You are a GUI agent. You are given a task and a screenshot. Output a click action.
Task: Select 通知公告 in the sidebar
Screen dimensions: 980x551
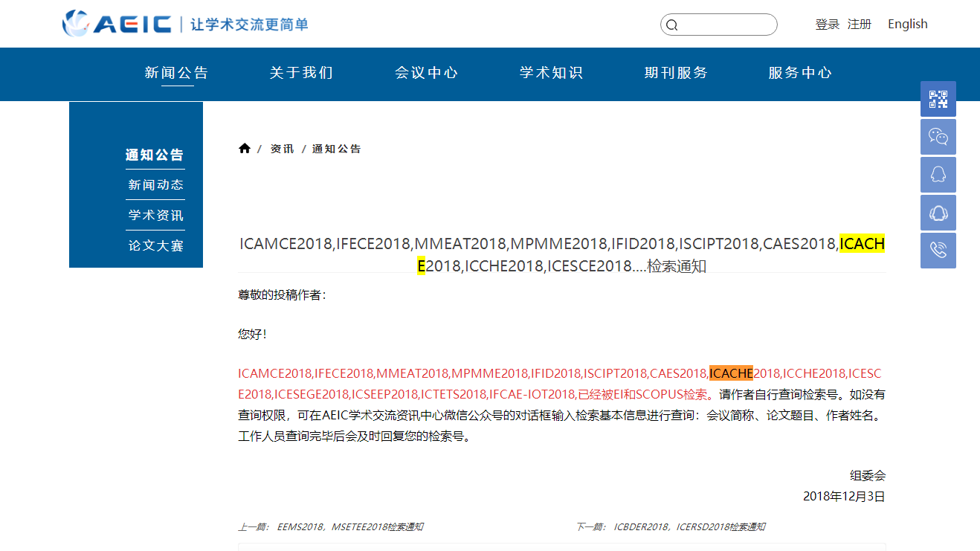[155, 155]
